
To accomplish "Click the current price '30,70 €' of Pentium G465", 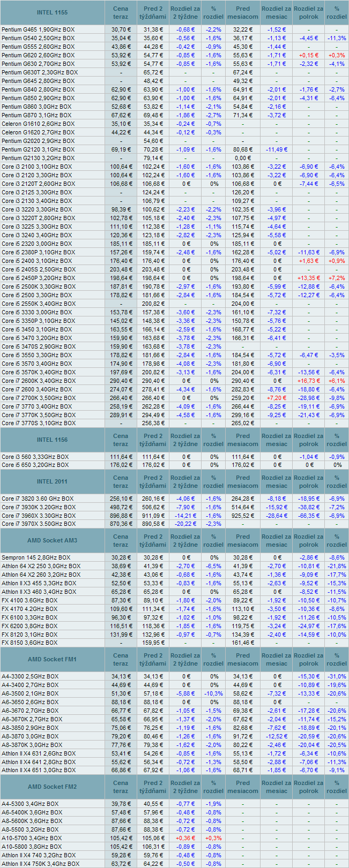I will point(121,29).
